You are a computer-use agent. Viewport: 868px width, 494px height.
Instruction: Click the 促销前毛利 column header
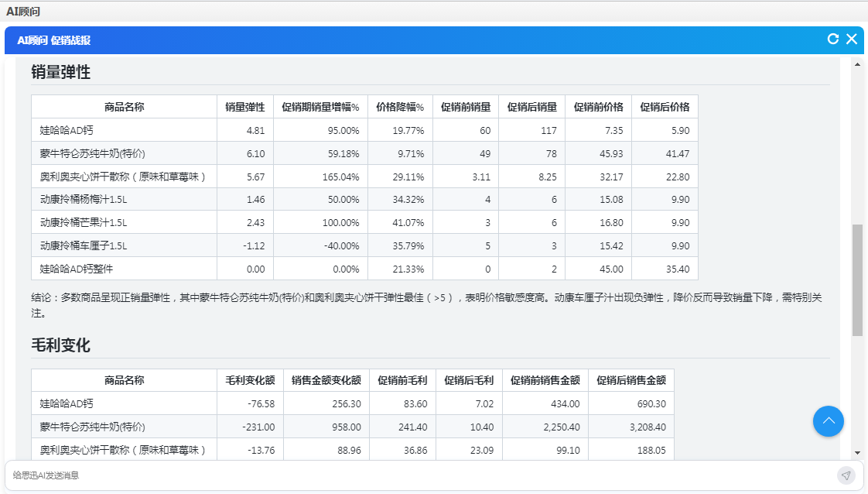402,380
